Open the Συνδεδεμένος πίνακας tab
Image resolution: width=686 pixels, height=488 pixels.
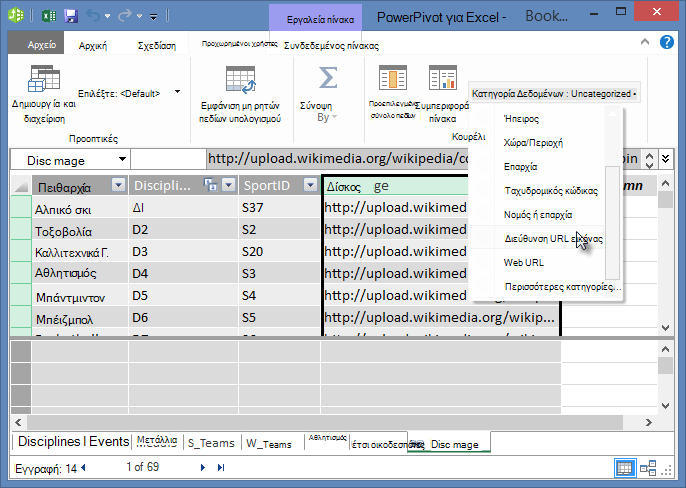coord(331,46)
